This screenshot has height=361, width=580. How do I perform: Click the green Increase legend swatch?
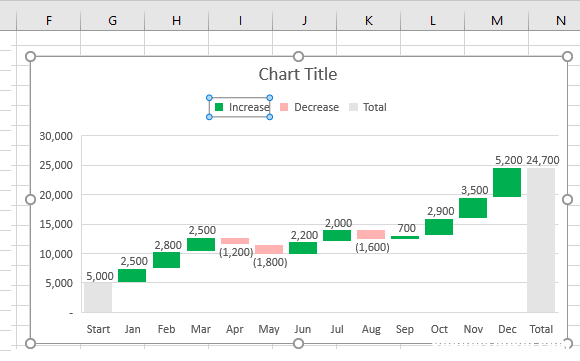pos(219,107)
